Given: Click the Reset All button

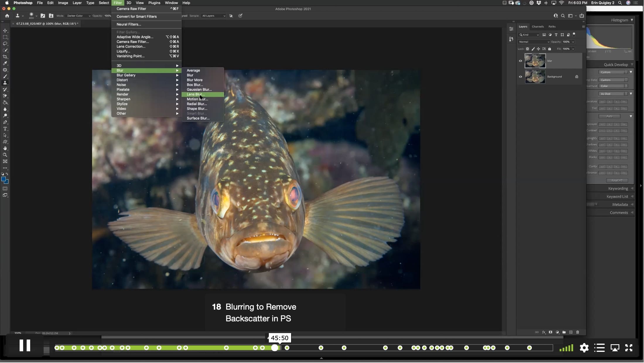Looking at the screenshot, I should coord(616,181).
